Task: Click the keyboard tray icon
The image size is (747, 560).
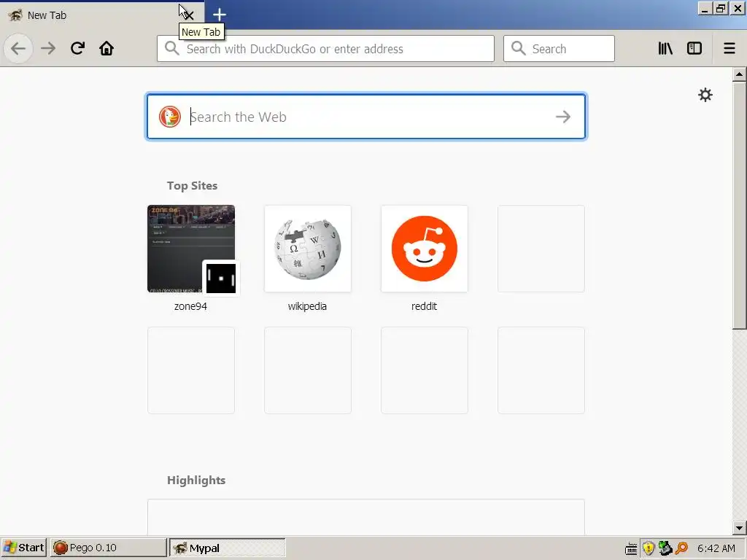Action: [631, 548]
